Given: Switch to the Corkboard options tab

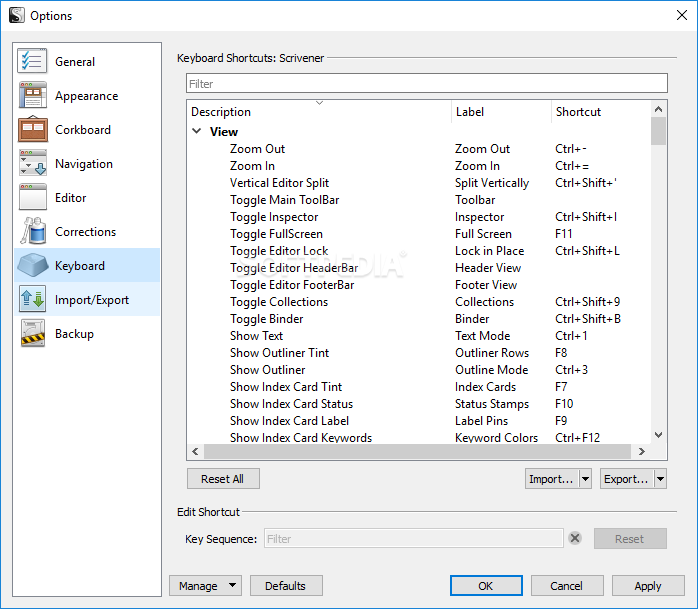Looking at the screenshot, I should pos(87,129).
